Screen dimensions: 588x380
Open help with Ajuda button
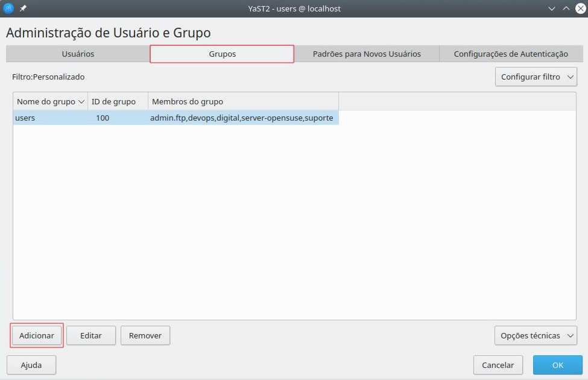click(31, 365)
